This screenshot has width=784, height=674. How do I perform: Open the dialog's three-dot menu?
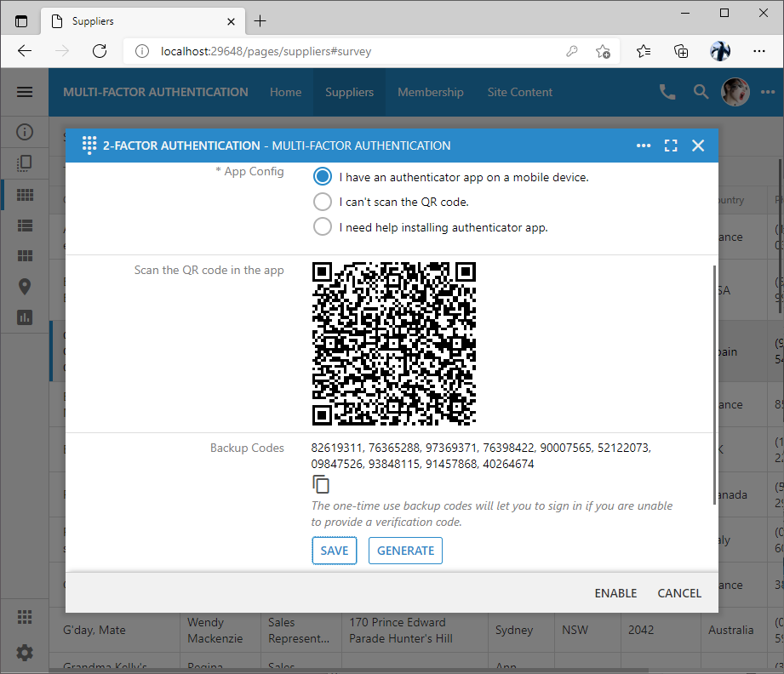pos(644,146)
